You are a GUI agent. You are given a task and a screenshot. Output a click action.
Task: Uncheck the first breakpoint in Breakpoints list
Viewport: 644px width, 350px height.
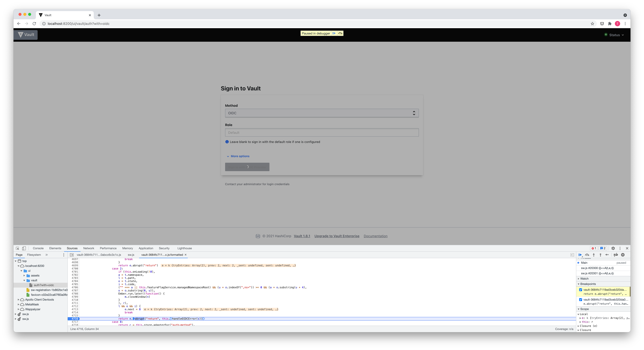(580, 290)
